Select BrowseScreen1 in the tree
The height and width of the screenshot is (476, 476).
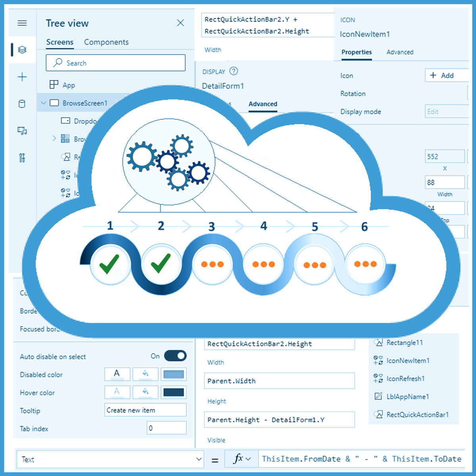(x=85, y=103)
